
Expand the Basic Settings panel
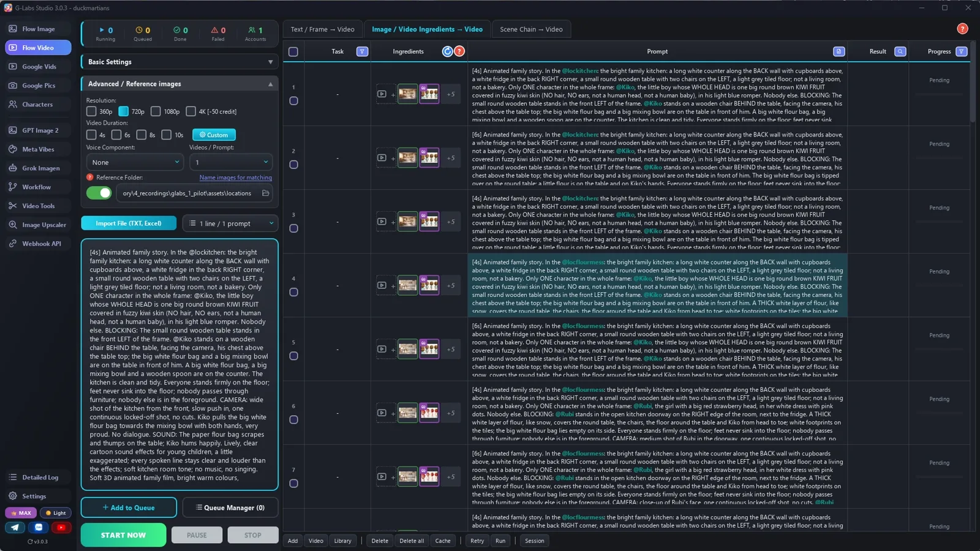click(x=179, y=62)
